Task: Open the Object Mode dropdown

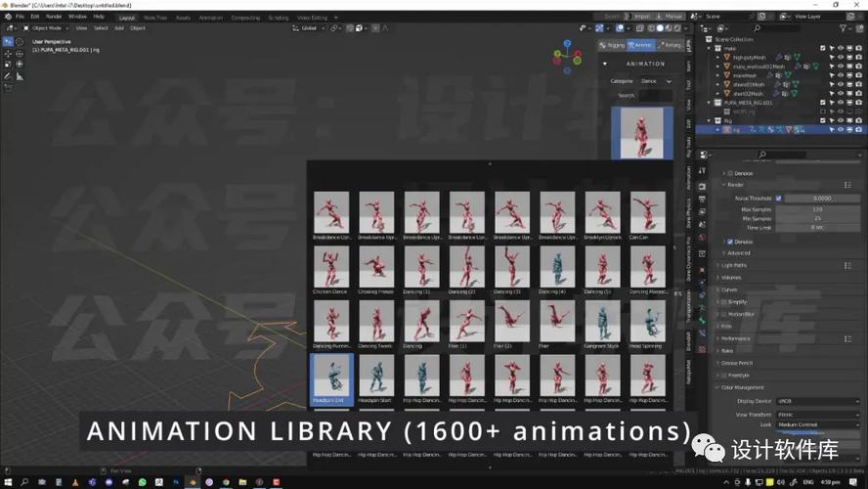Action: pyautogui.click(x=46, y=28)
